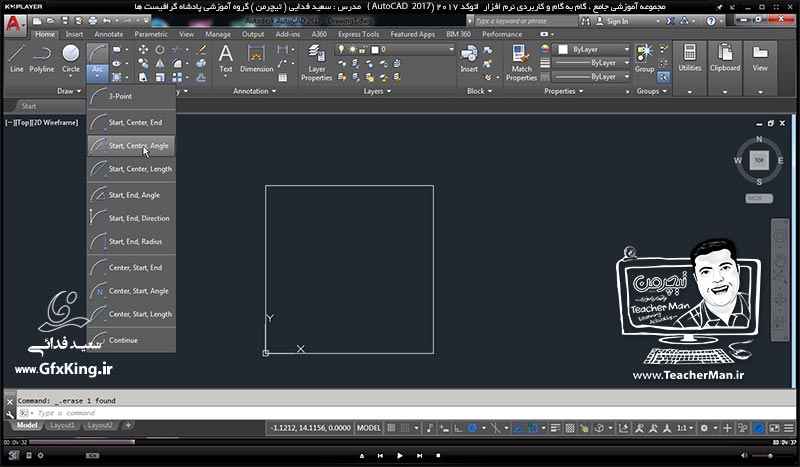Click the WCS label under ViewCube
The height and width of the screenshot is (467, 800).
759,198
